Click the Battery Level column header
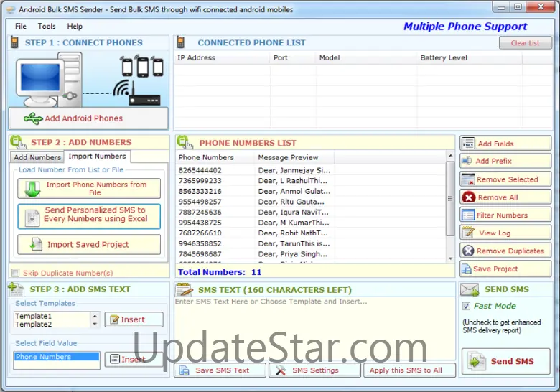 coord(469,58)
